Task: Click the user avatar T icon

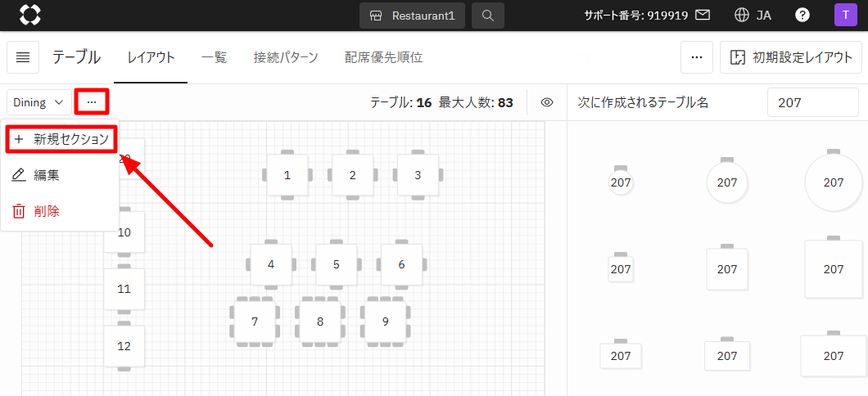Action: coord(845,15)
